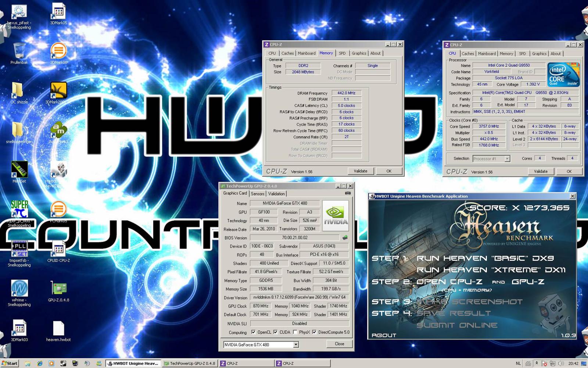This screenshot has height=368, width=588.
Task: Click SUBMIT ONLINE in the Heaven app
Action: 457,325
